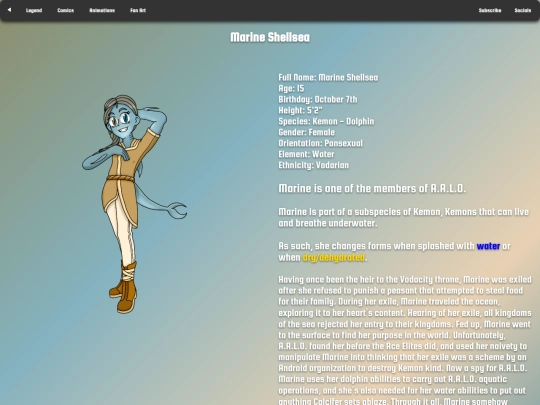Click the 'Element: Water' line
540x405 pixels.
306,154
